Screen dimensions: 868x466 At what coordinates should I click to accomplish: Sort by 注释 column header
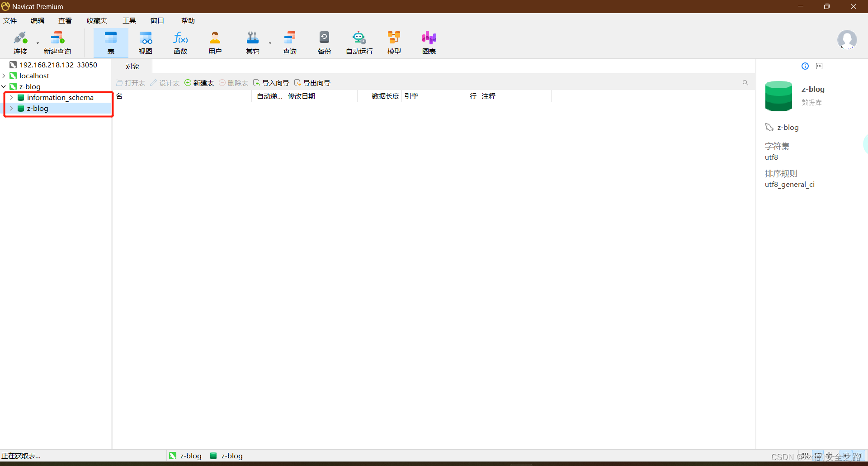click(x=515, y=96)
